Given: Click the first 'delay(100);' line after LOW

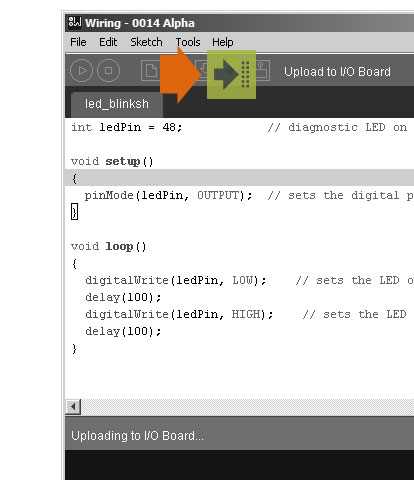Looking at the screenshot, I should (x=123, y=297).
